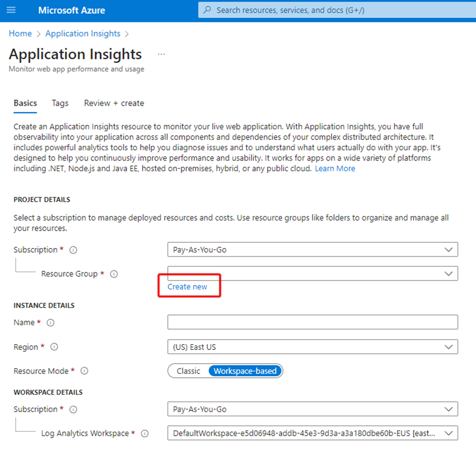Select Classic resource mode
Viewport: 476px width, 452px height.
(x=188, y=371)
